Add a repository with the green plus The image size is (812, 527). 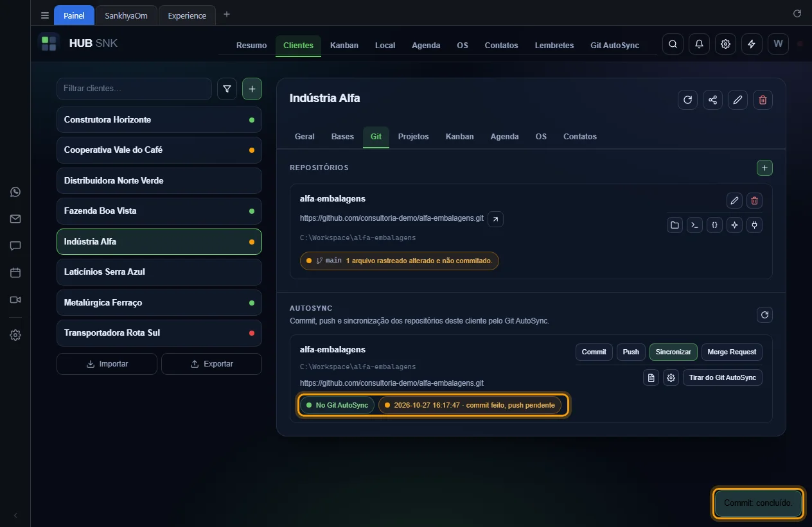click(x=764, y=168)
